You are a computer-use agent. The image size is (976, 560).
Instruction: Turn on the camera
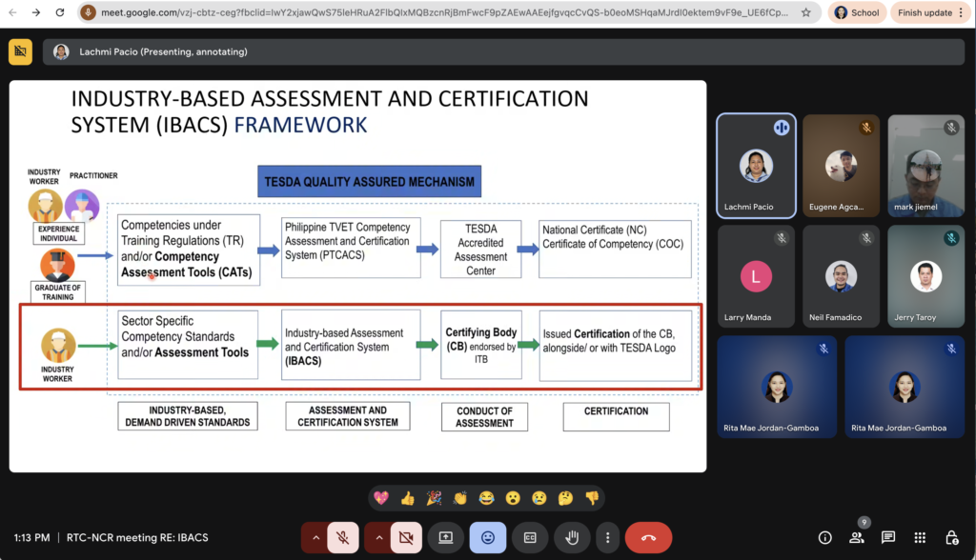pyautogui.click(x=406, y=537)
